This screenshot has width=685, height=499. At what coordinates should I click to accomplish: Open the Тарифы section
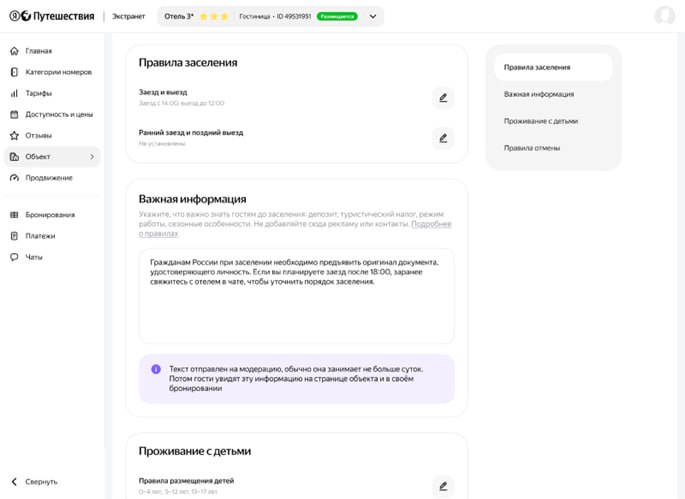[x=38, y=93]
